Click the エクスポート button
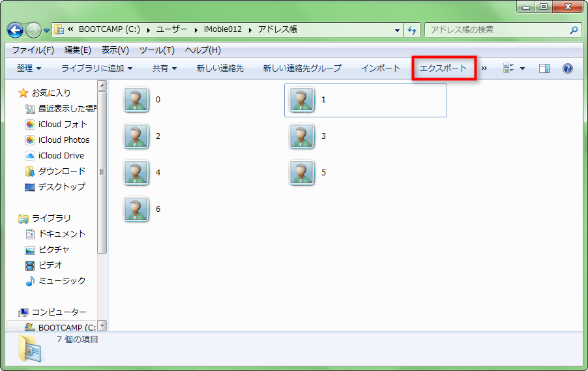 (443, 68)
